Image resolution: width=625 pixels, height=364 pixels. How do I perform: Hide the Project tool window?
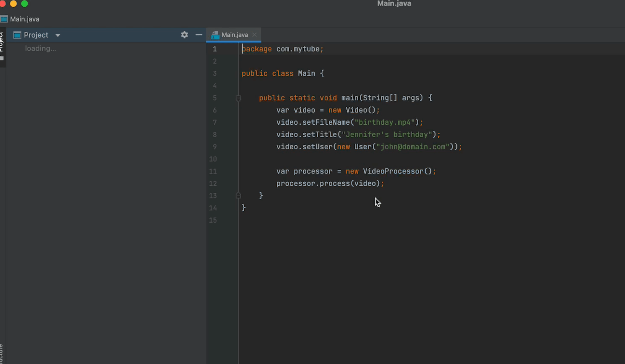click(x=199, y=35)
